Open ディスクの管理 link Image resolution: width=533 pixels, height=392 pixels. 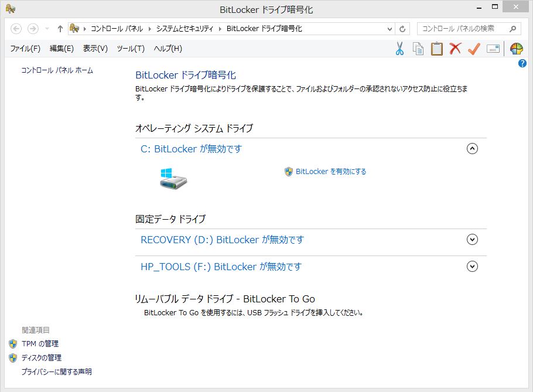pos(42,357)
